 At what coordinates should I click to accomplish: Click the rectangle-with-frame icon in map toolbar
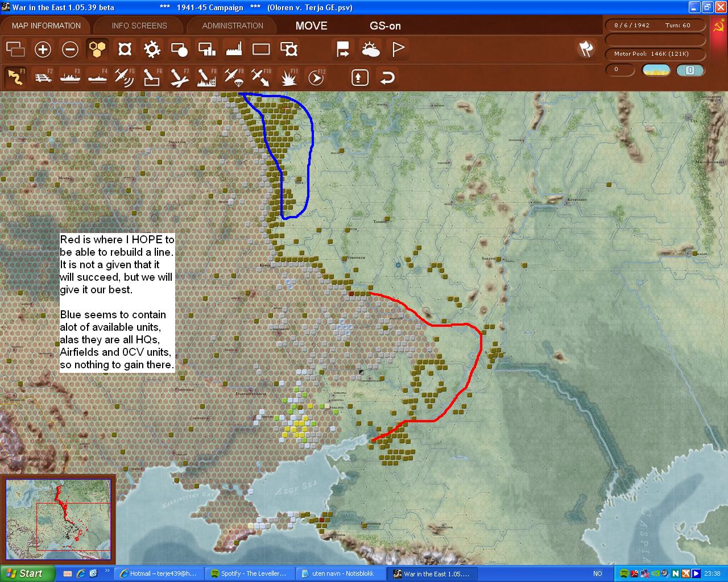(289, 49)
